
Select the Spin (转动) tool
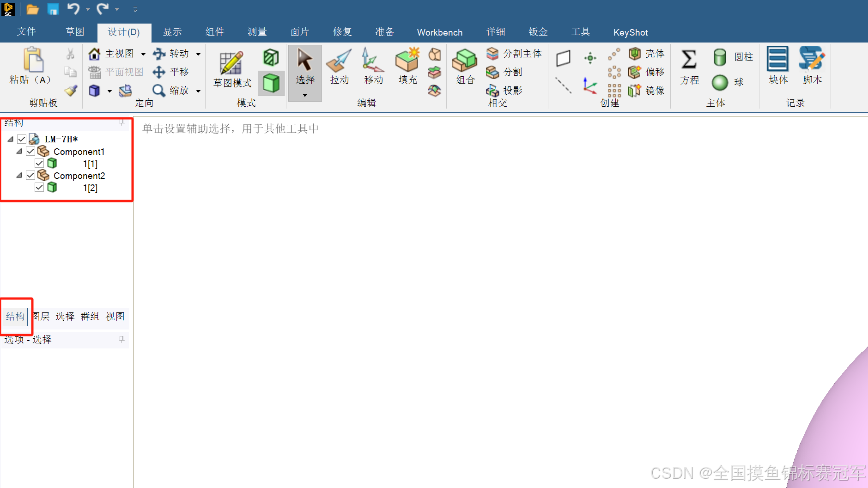tap(171, 54)
